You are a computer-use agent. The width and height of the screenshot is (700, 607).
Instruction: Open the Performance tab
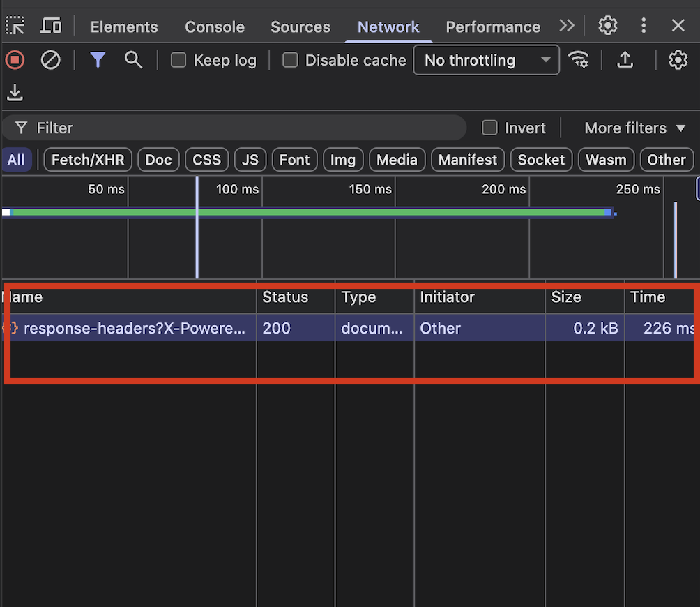[493, 27]
